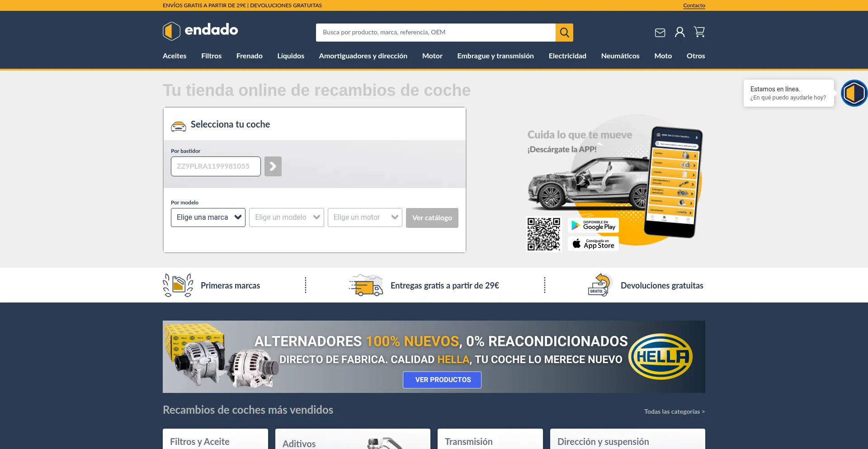The image size is (868, 449).
Task: Open the Electricidad menu
Action: click(x=567, y=56)
